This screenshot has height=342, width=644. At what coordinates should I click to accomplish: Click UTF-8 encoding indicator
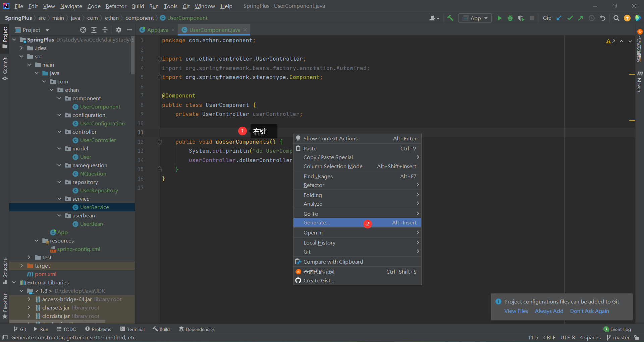click(568, 338)
